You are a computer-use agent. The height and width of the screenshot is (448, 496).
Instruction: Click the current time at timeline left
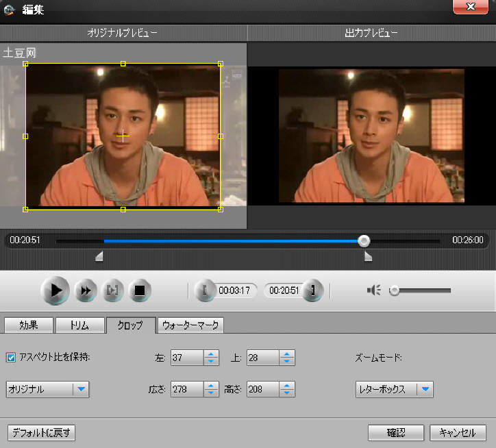(x=25, y=240)
